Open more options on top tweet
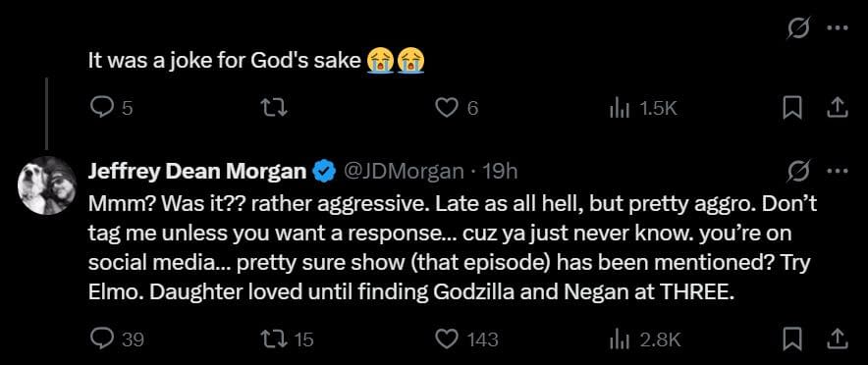Image resolution: width=868 pixels, height=365 pixels. coord(837,28)
